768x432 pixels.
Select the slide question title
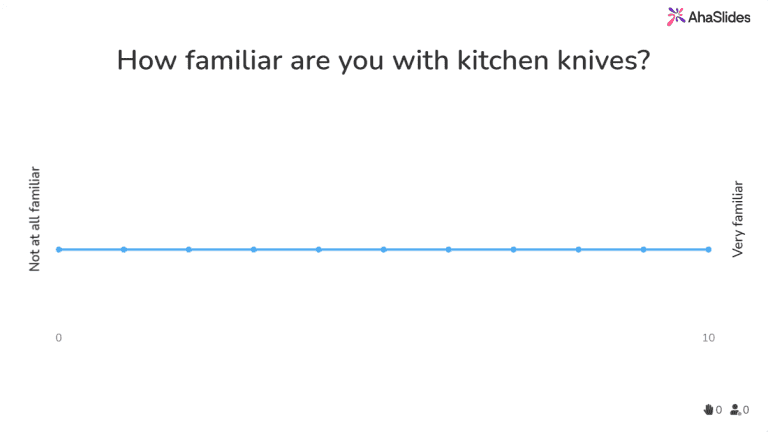click(384, 60)
